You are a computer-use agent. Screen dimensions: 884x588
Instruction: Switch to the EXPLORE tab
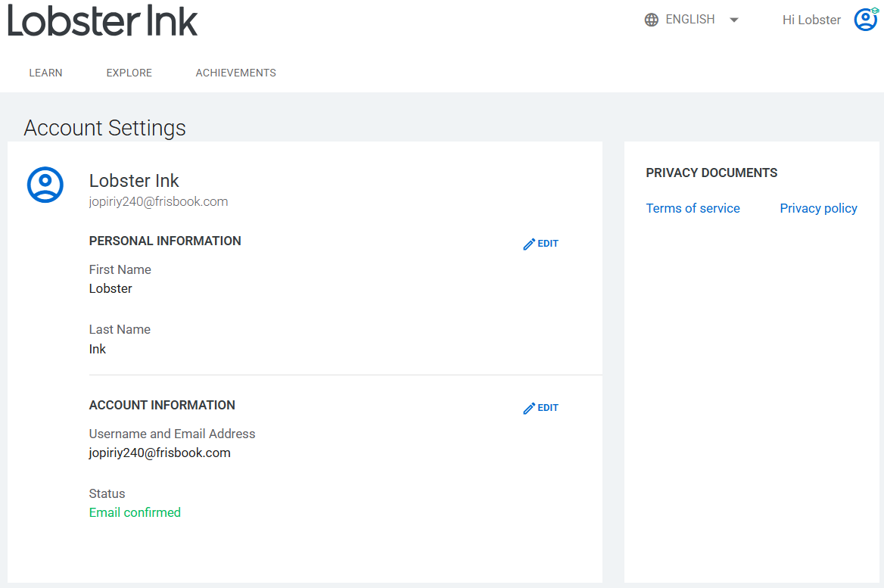(x=129, y=73)
